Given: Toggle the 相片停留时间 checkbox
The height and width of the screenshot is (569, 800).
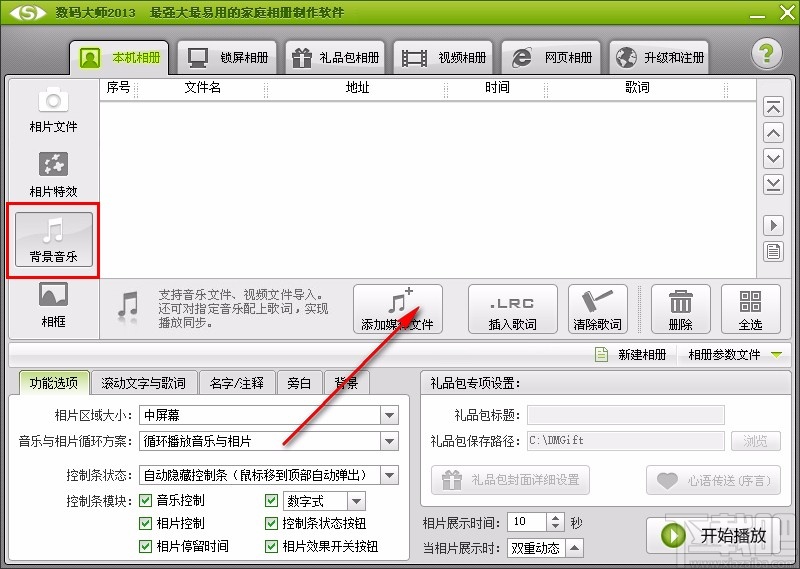Looking at the screenshot, I should tap(145, 547).
